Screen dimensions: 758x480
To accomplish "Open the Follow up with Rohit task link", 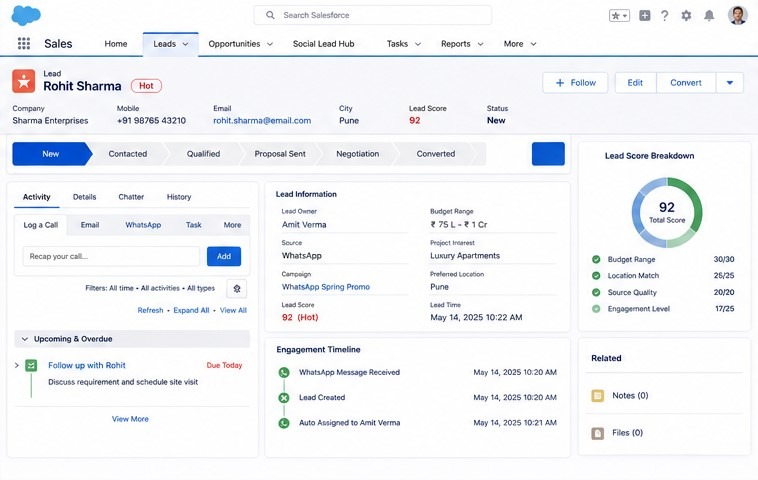I will point(87,365).
